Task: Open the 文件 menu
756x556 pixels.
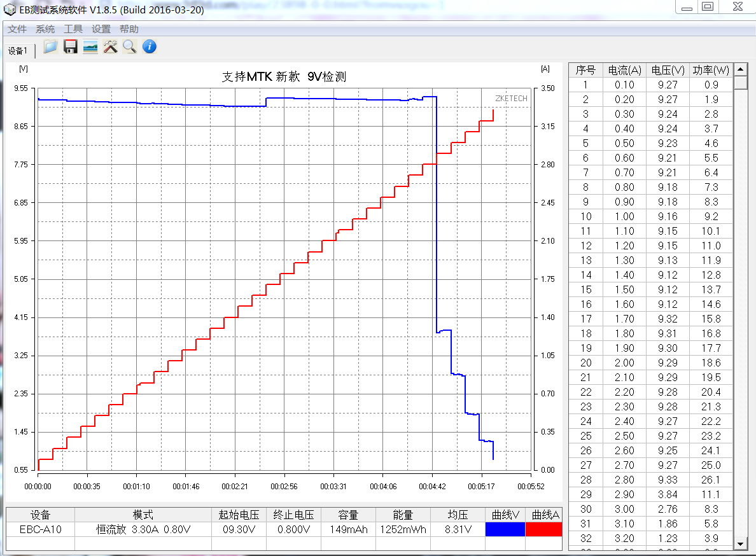Action: point(17,29)
